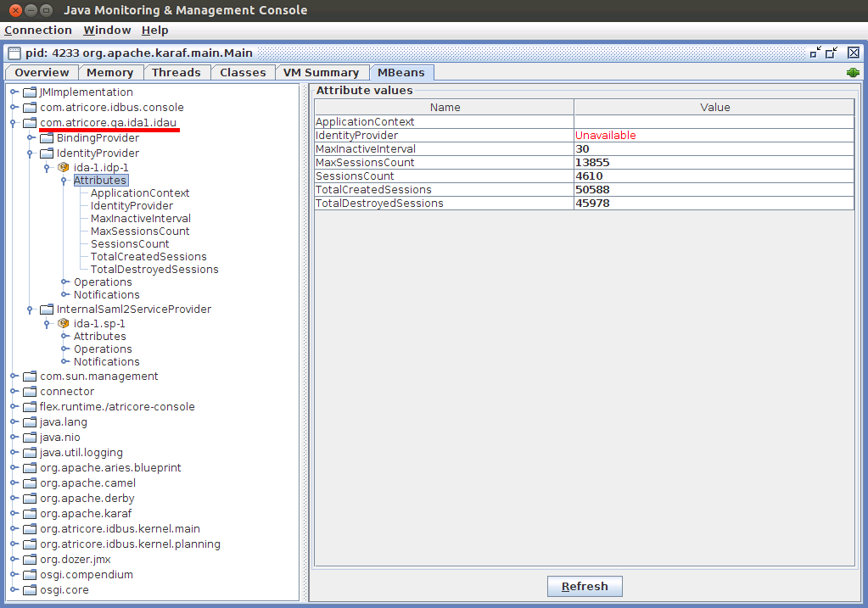The image size is (868, 608).
Task: Select the org.atricore.idbus.kernel.planning node
Action: click(x=130, y=544)
